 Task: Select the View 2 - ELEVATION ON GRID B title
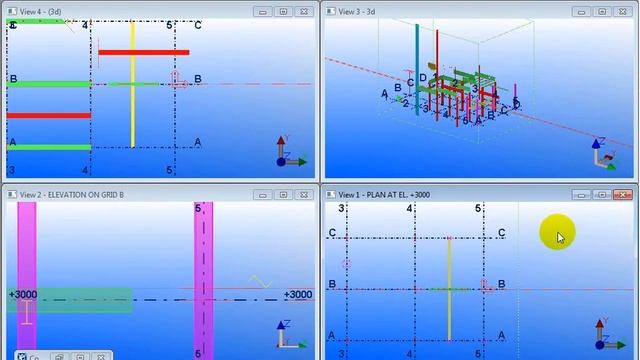click(x=72, y=195)
